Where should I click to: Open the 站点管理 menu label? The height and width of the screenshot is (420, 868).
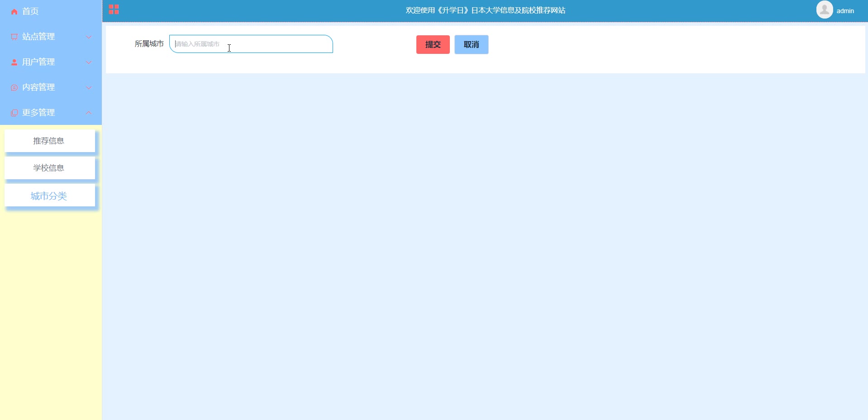[x=38, y=37]
